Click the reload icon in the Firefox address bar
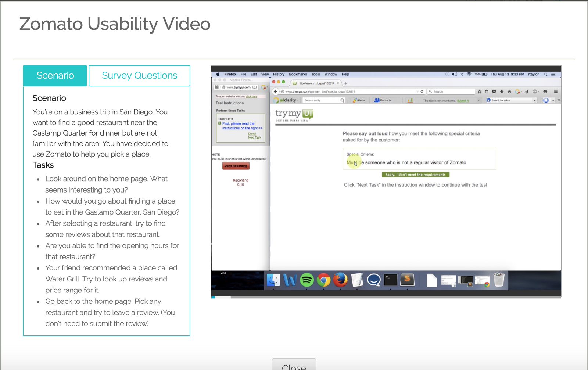The width and height of the screenshot is (588, 370). [422, 91]
